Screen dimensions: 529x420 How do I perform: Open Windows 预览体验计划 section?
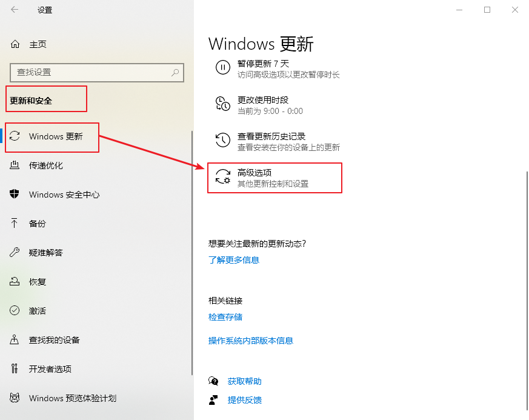coord(73,398)
